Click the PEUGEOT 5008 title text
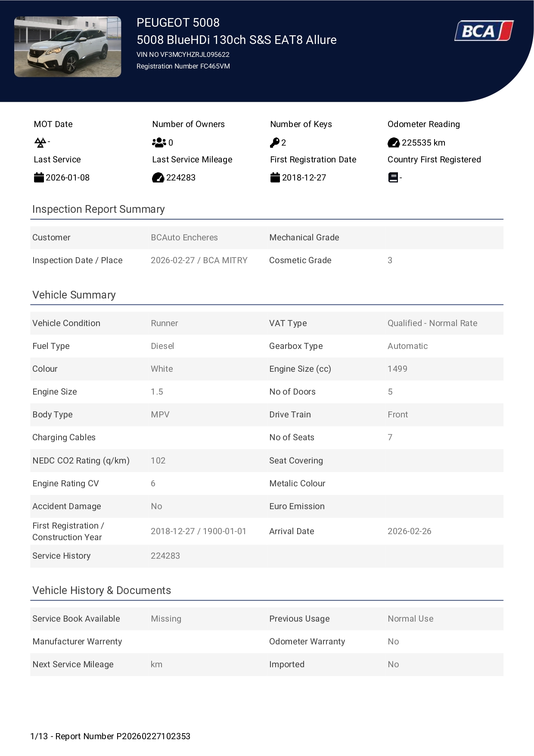The image size is (534, 756). click(178, 22)
